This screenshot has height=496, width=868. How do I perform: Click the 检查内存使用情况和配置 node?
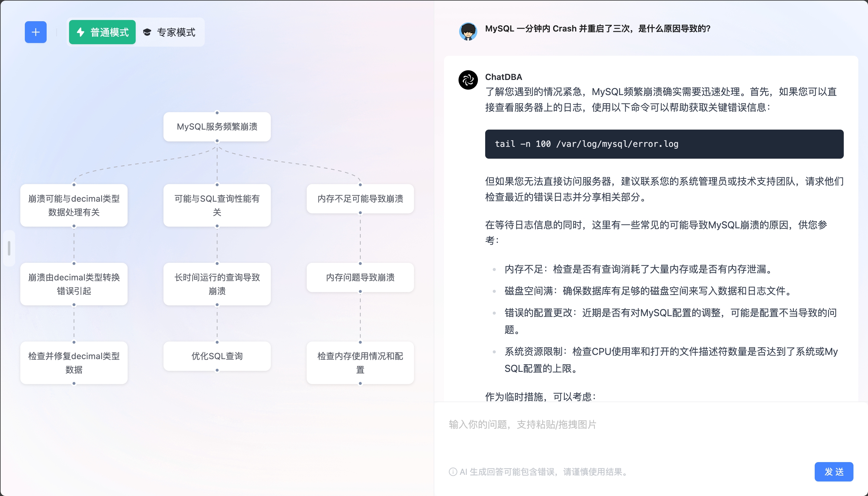tap(360, 363)
